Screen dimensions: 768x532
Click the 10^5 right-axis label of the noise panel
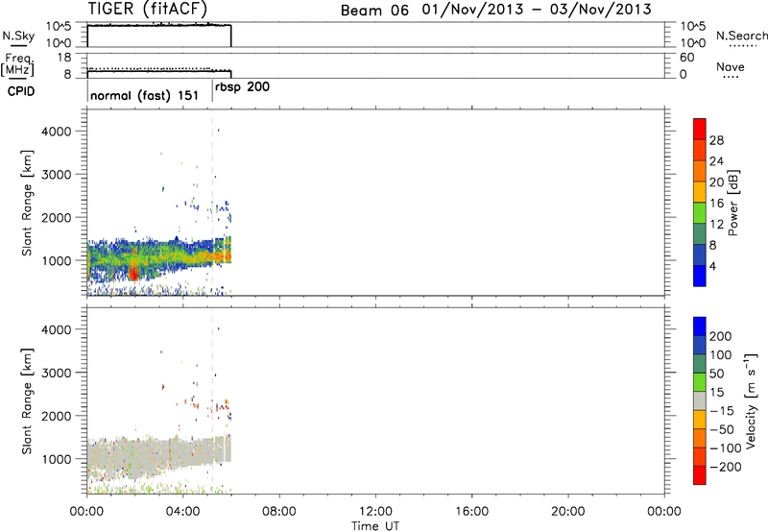(692, 27)
